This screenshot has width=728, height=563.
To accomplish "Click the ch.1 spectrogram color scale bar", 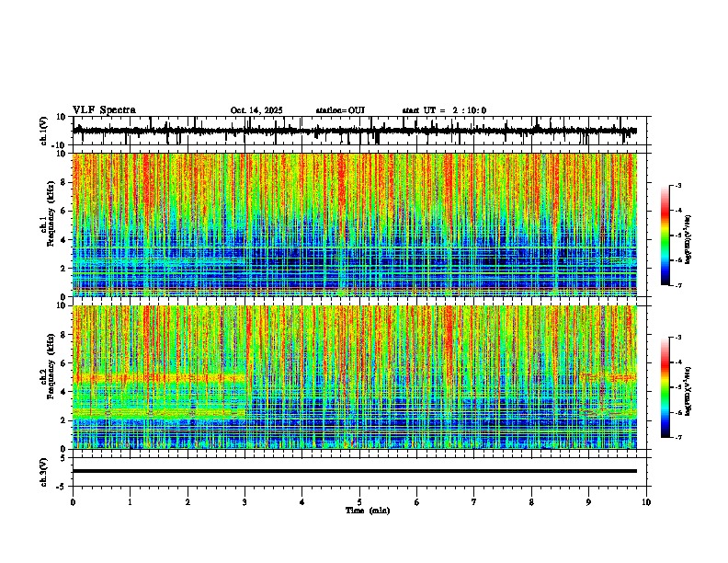I will click(x=665, y=236).
